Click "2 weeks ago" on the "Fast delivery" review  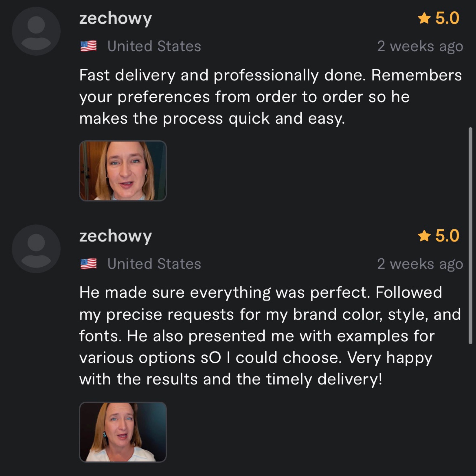tap(420, 46)
